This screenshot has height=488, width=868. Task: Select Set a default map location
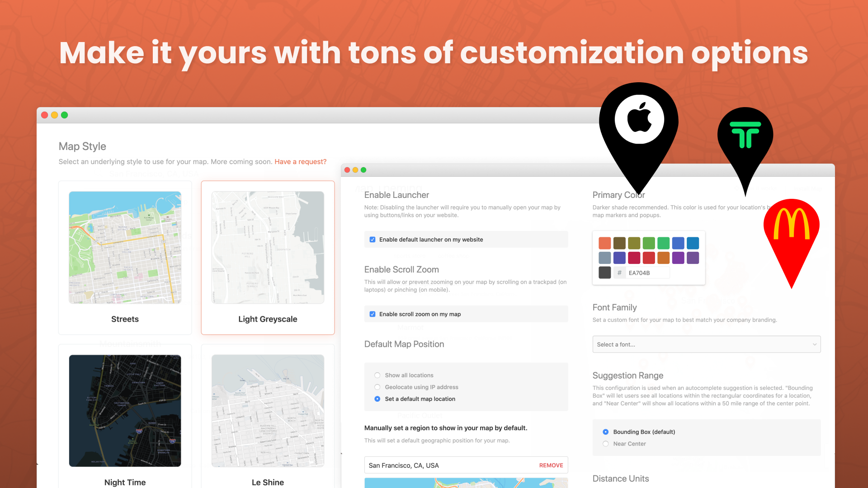[377, 399]
